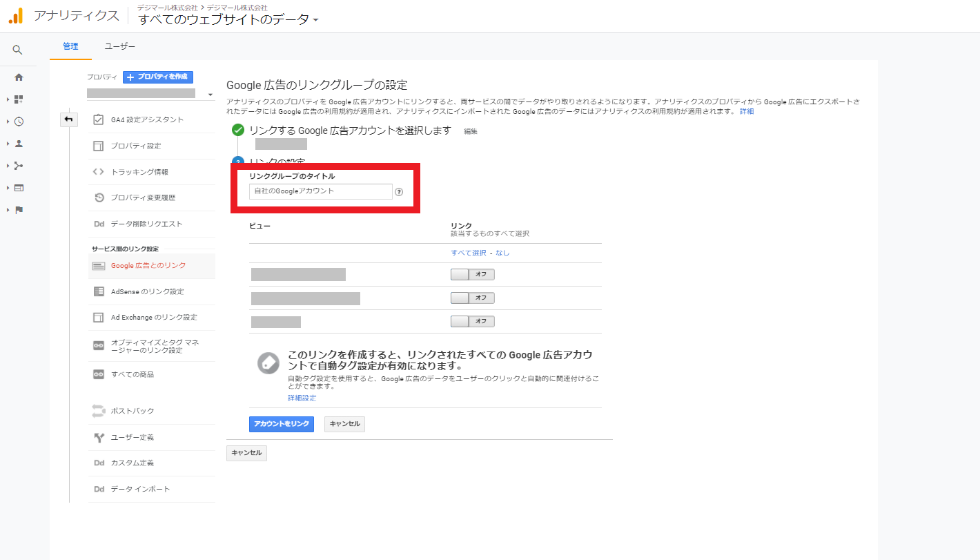The width and height of the screenshot is (980, 560).
Task: Click the すべての商品 link icon
Action: pyautogui.click(x=99, y=374)
